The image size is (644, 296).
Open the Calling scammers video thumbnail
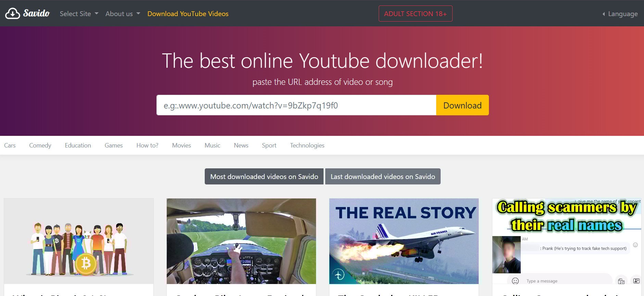point(567,241)
